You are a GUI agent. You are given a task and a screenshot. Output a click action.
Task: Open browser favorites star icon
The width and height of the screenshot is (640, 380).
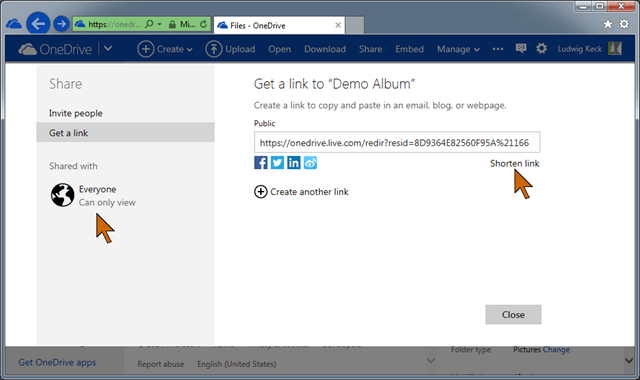tap(608, 24)
